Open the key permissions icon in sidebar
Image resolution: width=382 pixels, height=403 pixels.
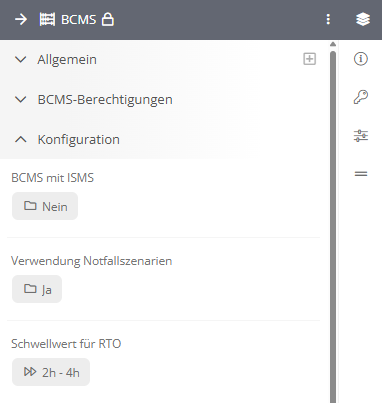(361, 97)
